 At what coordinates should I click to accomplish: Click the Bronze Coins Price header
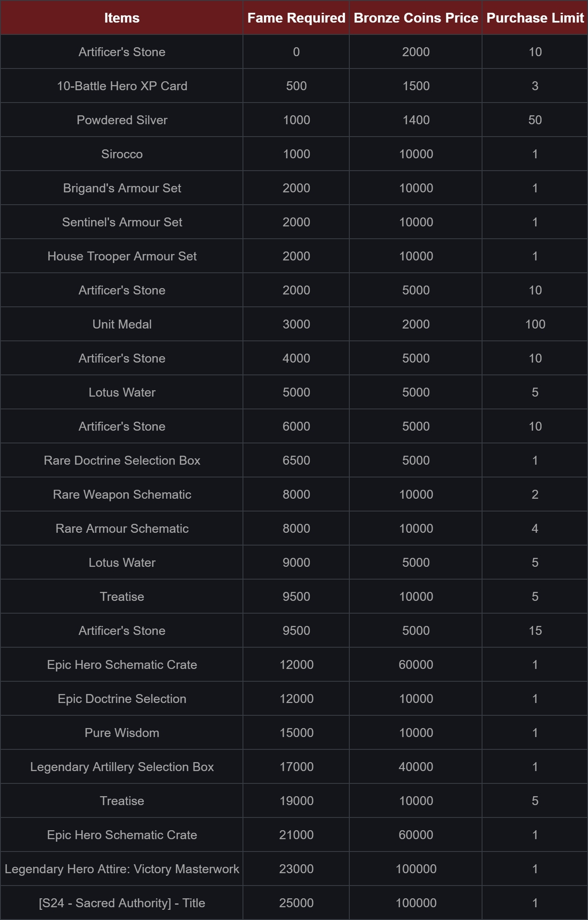(x=416, y=18)
